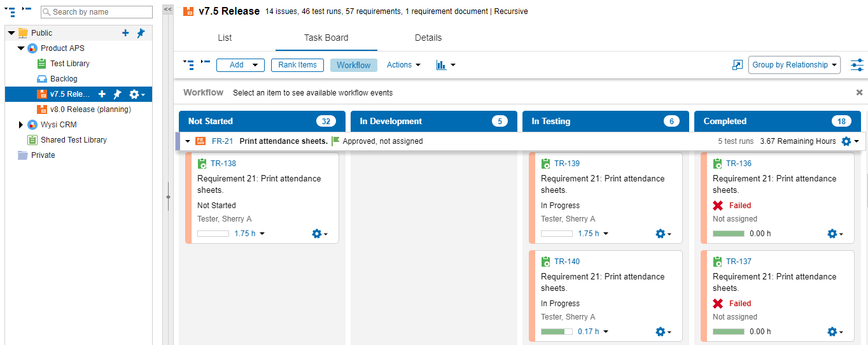The image size is (868, 345).
Task: Click the plus icon beside Public folder
Action: pos(126,33)
